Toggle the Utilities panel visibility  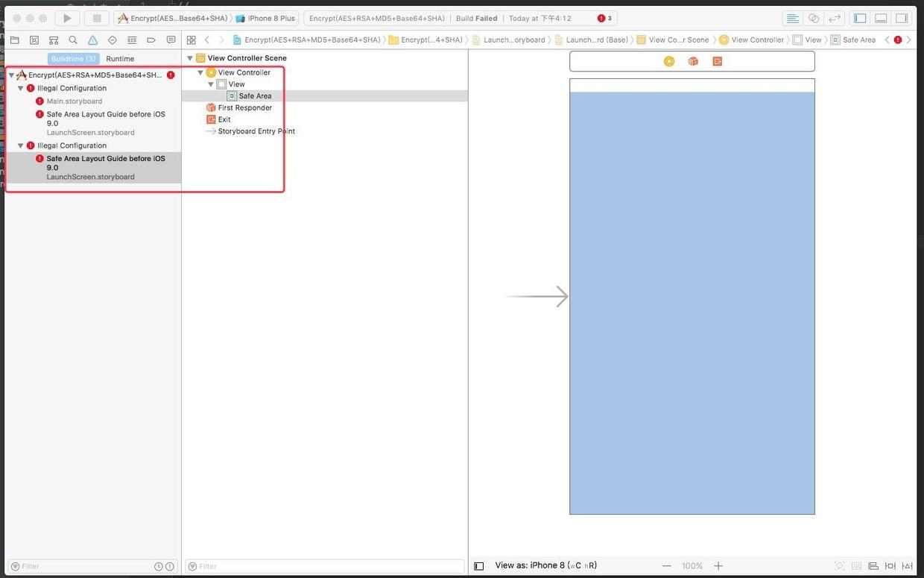(x=902, y=18)
